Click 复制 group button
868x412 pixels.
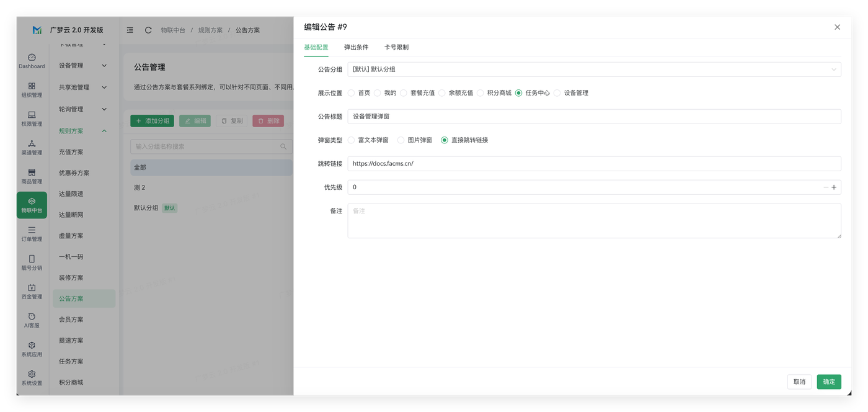232,121
